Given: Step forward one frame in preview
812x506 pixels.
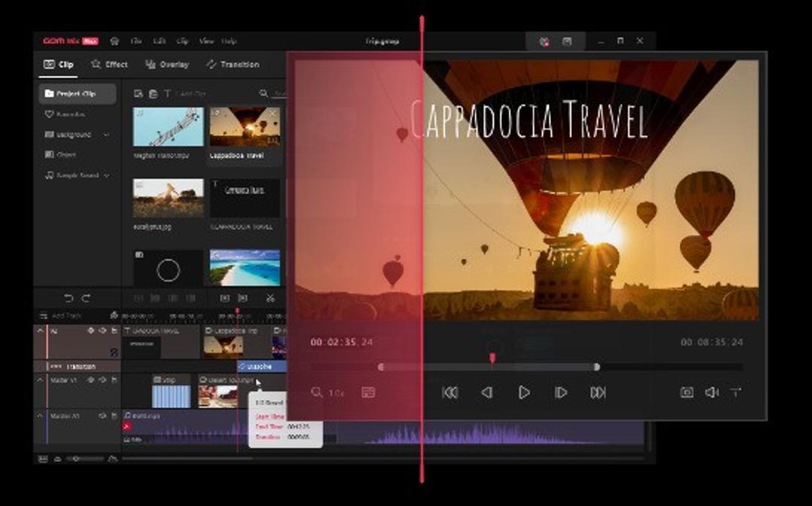Looking at the screenshot, I should tap(560, 392).
